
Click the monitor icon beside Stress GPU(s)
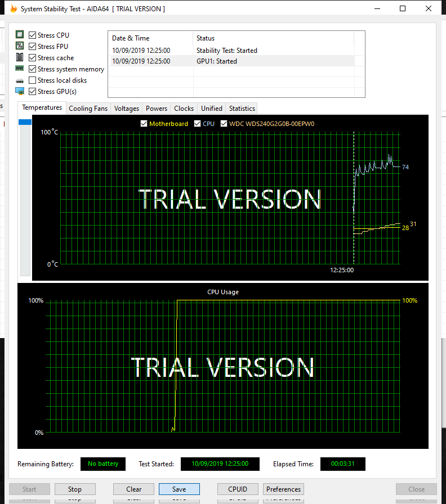[x=20, y=91]
